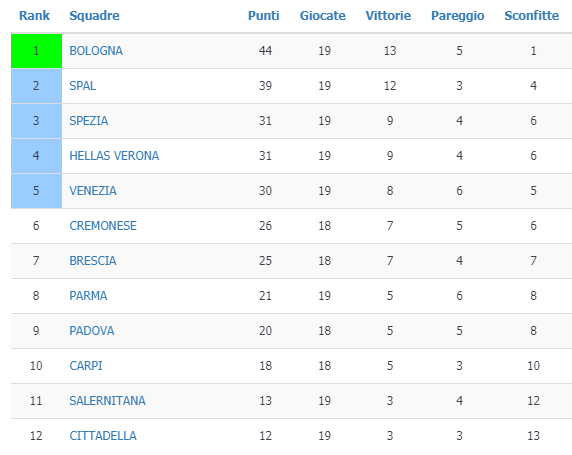Open the VENEZIA team link
The width and height of the screenshot is (572, 455).
[x=93, y=191]
